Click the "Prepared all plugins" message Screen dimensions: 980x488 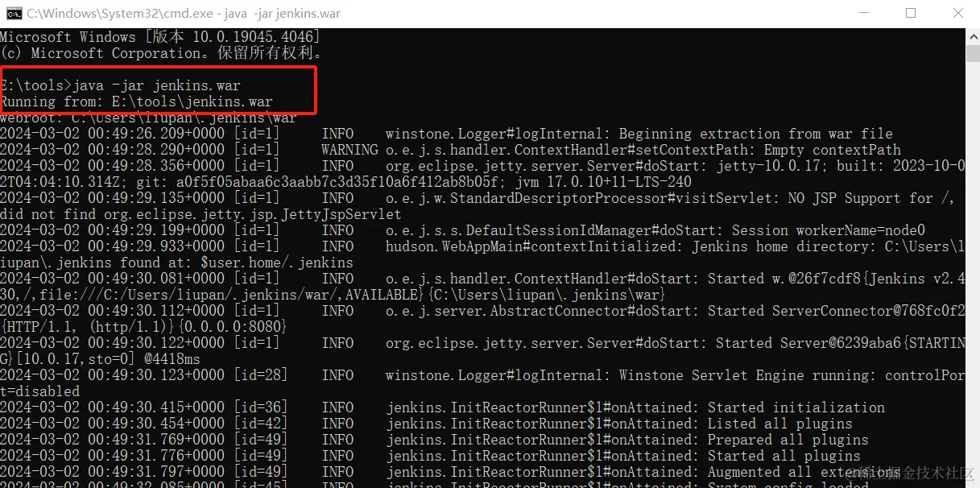[x=788, y=440]
